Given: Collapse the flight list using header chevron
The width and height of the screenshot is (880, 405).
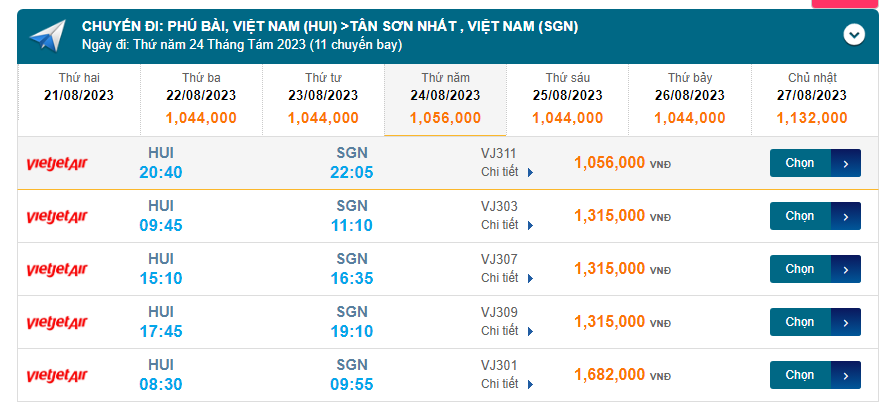Looking at the screenshot, I should [x=853, y=35].
